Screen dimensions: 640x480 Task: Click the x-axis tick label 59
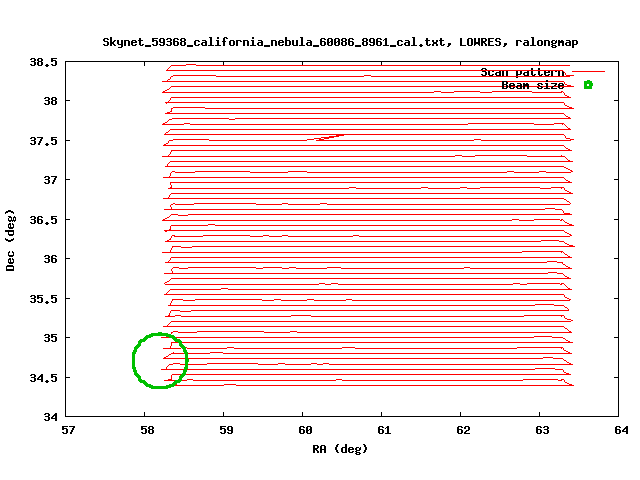(226, 430)
